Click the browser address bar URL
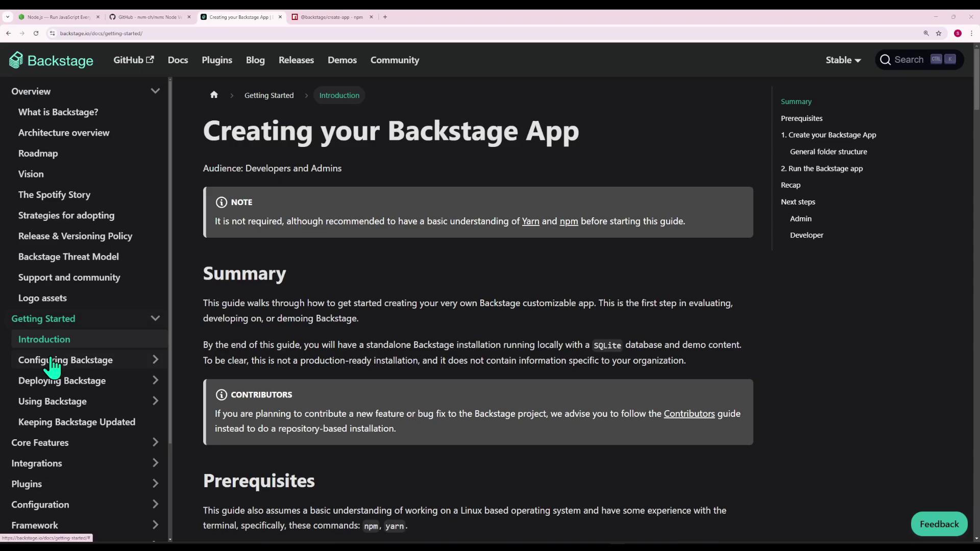 click(x=101, y=33)
